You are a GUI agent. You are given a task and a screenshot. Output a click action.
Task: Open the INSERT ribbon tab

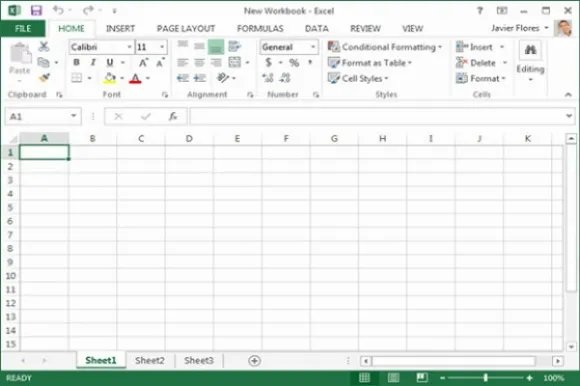[x=120, y=28]
